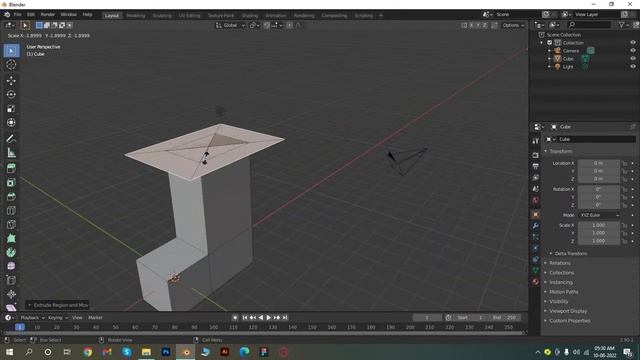Collapse the Collection tree in outliner
The width and height of the screenshot is (640, 360).
pos(542,42)
